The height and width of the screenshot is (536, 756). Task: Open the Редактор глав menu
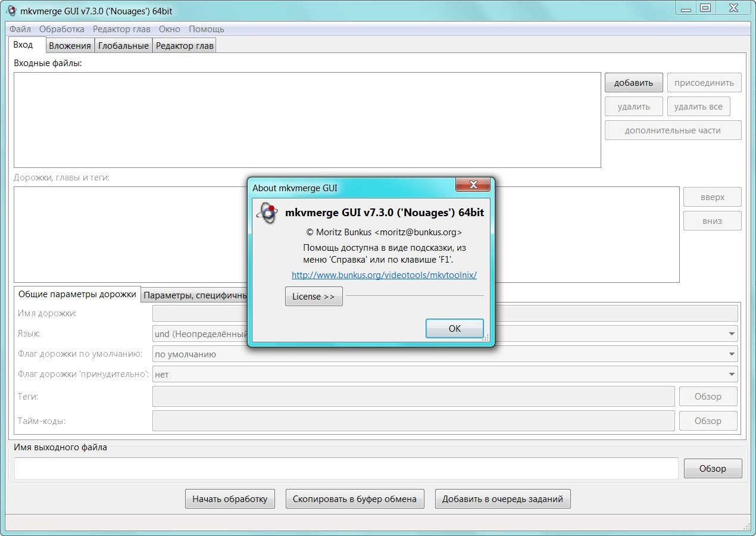coord(121,29)
